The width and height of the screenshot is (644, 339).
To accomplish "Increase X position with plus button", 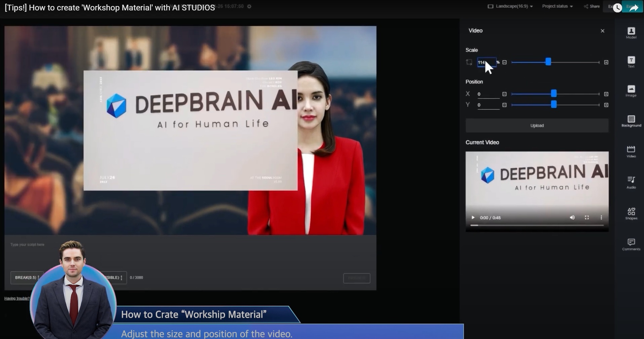I will (606, 94).
